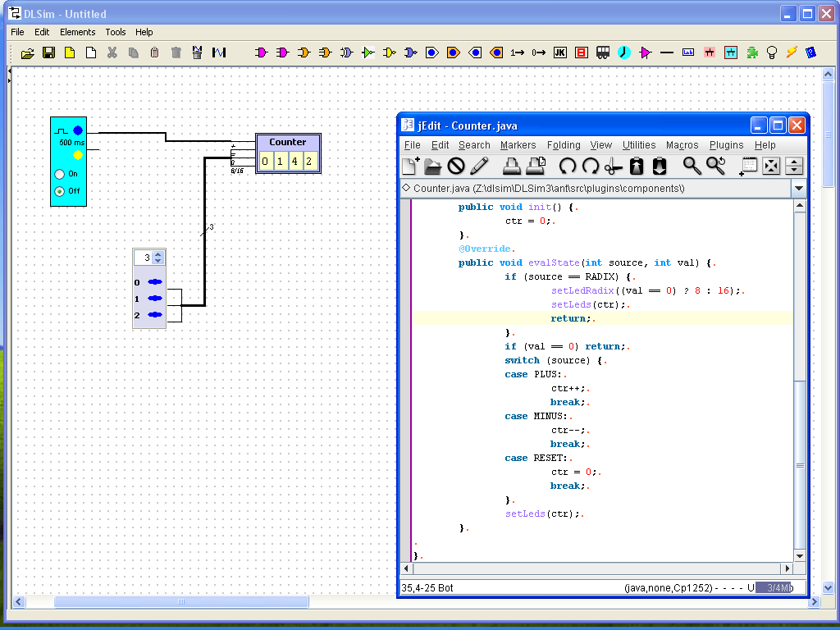Image resolution: width=840 pixels, height=630 pixels.
Task: Open DLSim Elements menu
Action: [x=78, y=32]
